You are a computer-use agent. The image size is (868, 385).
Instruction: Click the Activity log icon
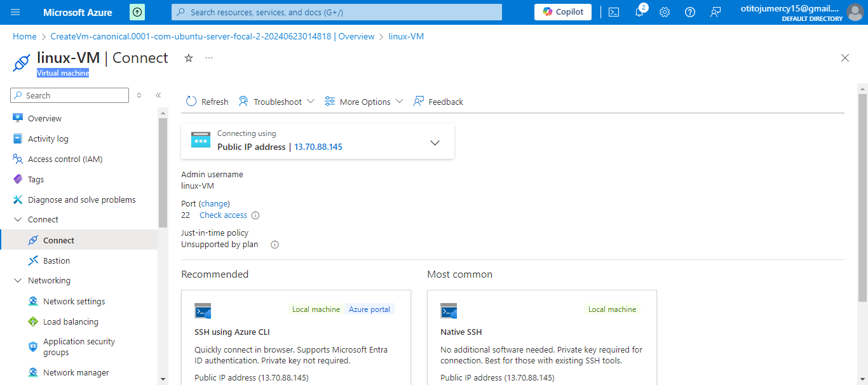(18, 138)
